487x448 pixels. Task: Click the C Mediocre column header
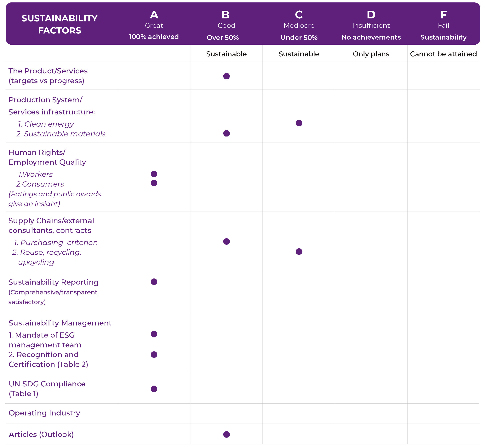299,24
